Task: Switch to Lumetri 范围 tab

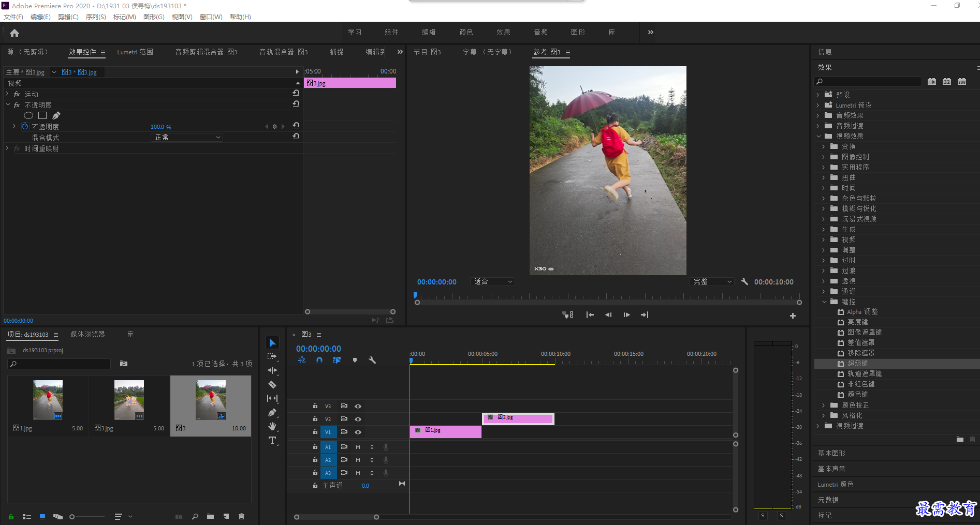Action: point(135,52)
